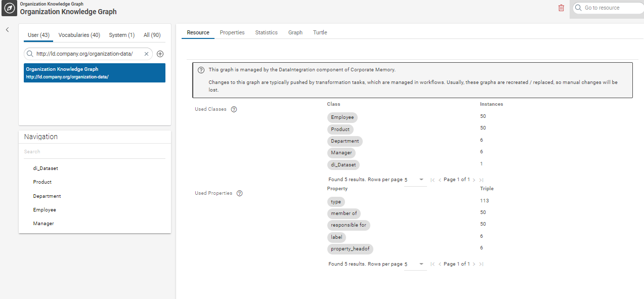The width and height of the screenshot is (644, 299).
Task: Click the plus icon to add graph
Action: click(160, 54)
